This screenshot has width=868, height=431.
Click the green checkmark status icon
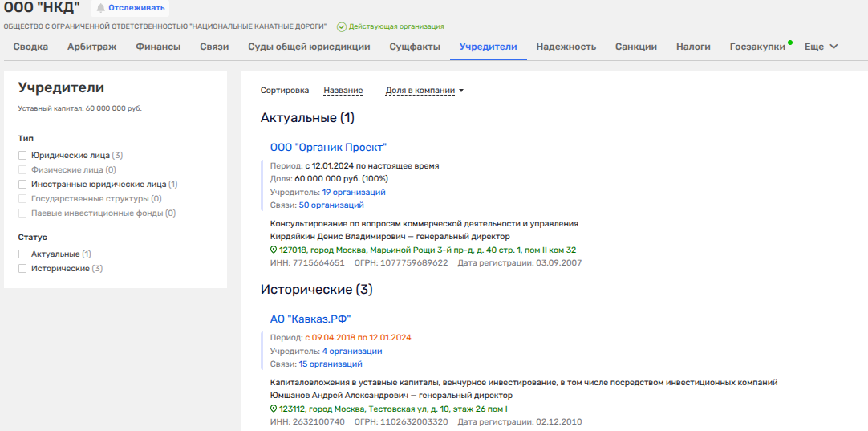click(341, 26)
